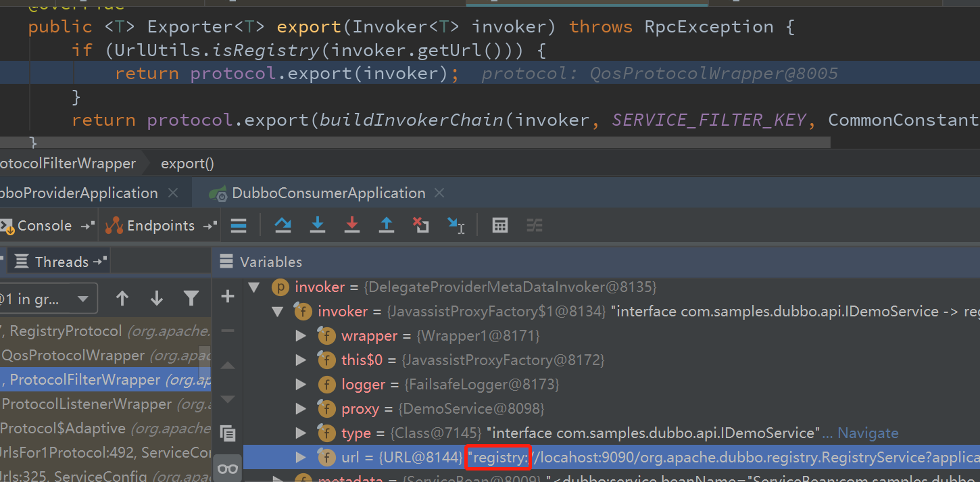Click the Step Over debug icon
The image size is (980, 482).
point(283,226)
